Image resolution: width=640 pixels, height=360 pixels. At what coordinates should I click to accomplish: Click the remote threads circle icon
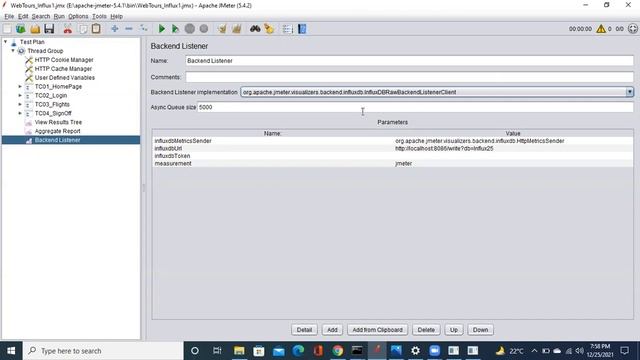pyautogui.click(x=633, y=29)
